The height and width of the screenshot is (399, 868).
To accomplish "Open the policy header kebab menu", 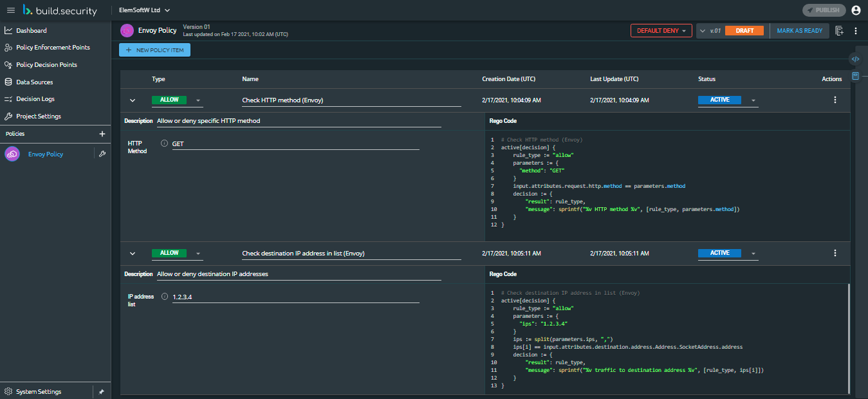I will click(856, 31).
